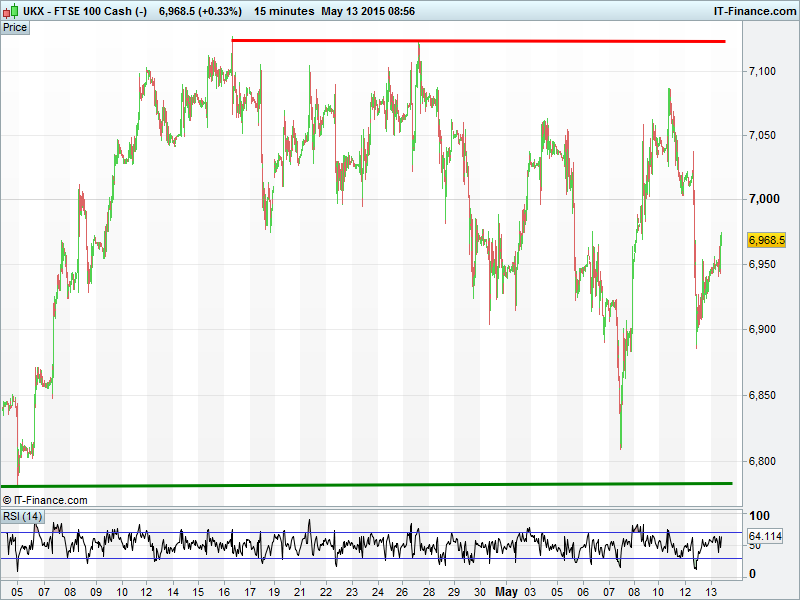Viewport: 800px width, 600px height.
Task: Click the 7,100 price axis label
Action: click(762, 71)
